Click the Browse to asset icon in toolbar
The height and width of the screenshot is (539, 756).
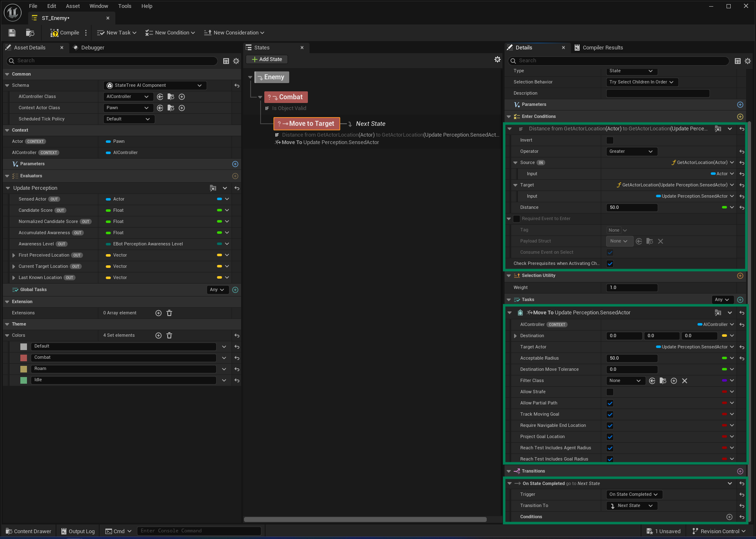30,33
